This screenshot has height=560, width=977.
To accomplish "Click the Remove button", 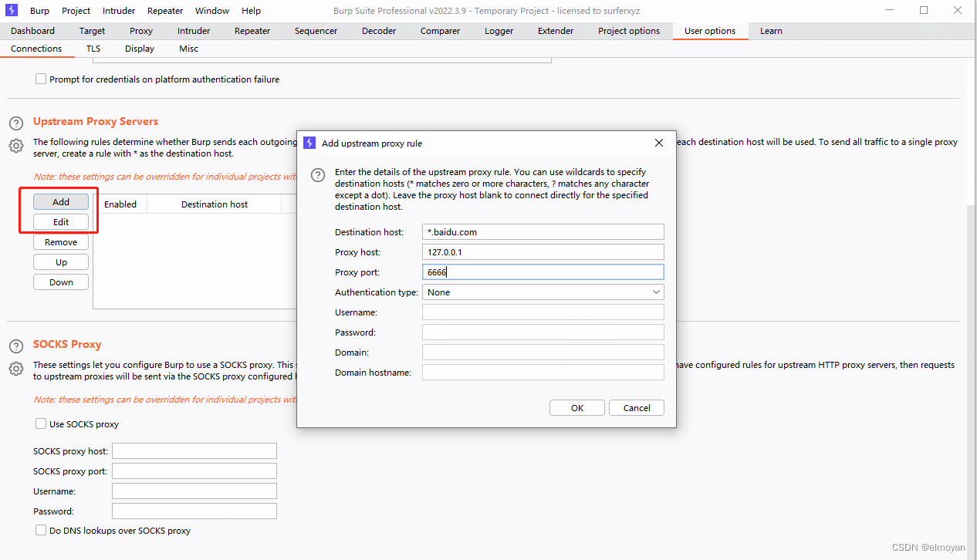I will [x=61, y=242].
